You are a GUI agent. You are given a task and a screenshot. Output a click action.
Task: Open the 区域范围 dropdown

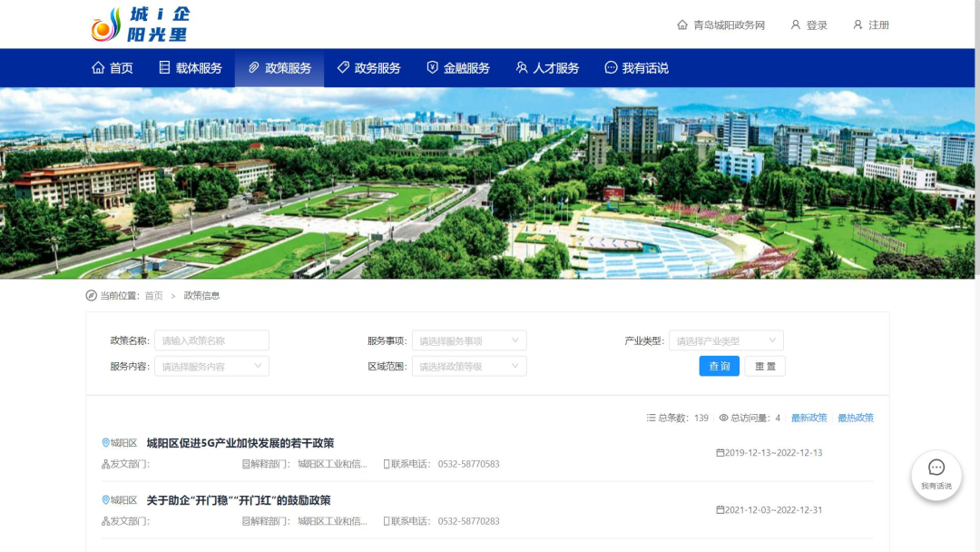tap(468, 366)
